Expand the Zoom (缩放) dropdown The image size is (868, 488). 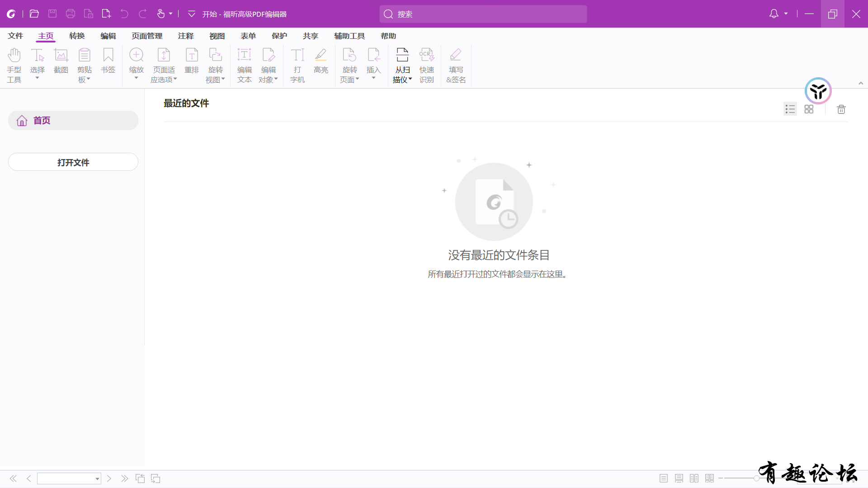(136, 78)
